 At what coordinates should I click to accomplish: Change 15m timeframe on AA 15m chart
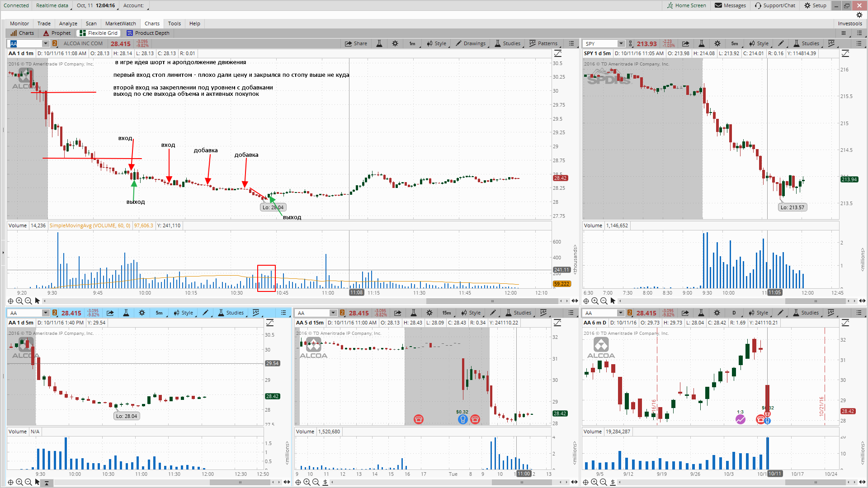pyautogui.click(x=447, y=313)
